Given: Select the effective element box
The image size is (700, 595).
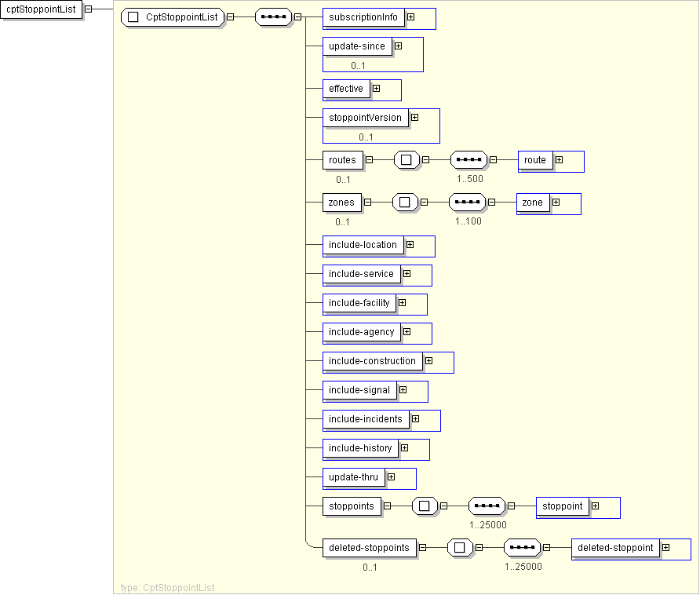Looking at the screenshot, I should (x=346, y=89).
